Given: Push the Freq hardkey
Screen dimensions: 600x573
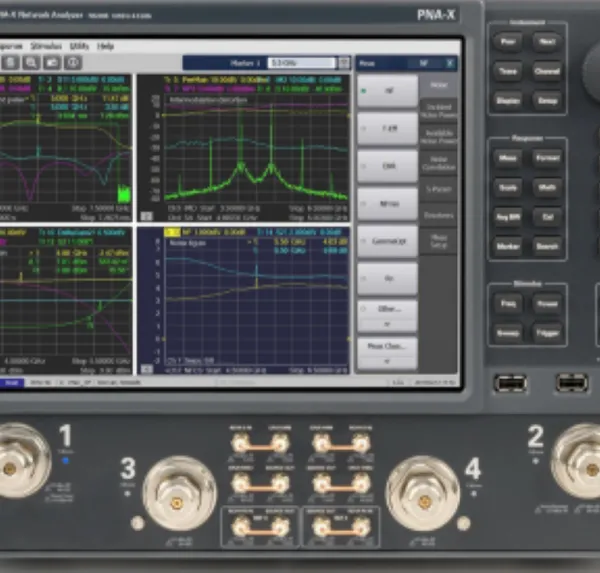Looking at the screenshot, I should point(507,304).
